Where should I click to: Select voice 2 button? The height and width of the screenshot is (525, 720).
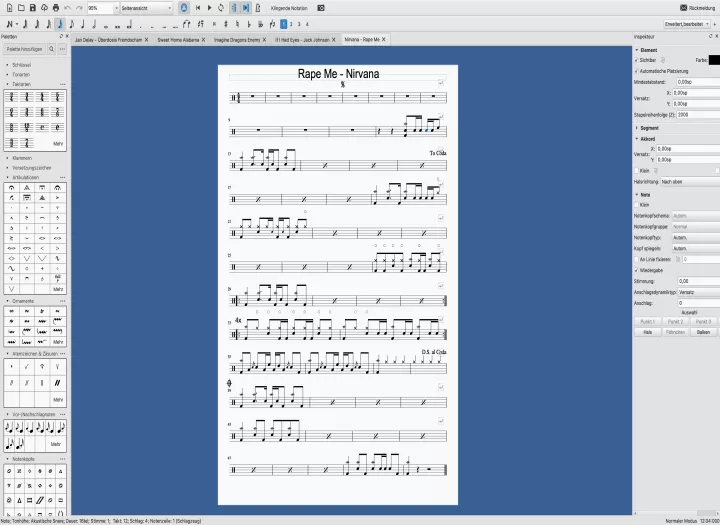coord(291,24)
